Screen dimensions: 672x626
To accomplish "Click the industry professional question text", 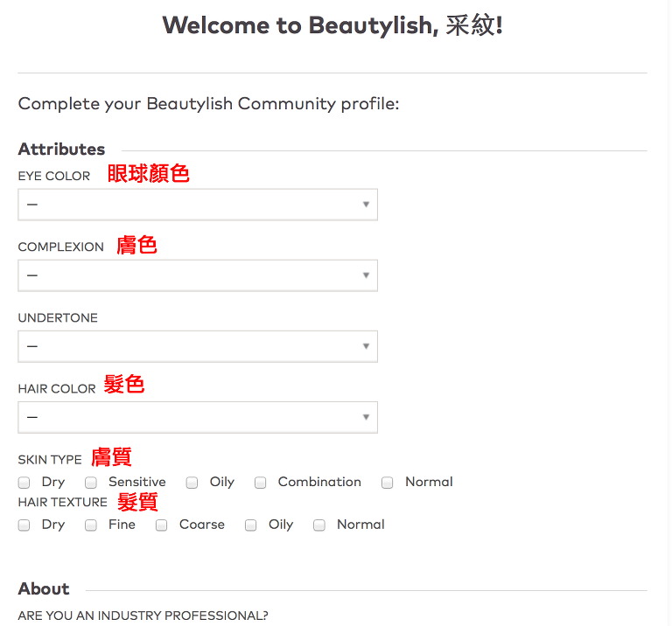I will click(143, 616).
